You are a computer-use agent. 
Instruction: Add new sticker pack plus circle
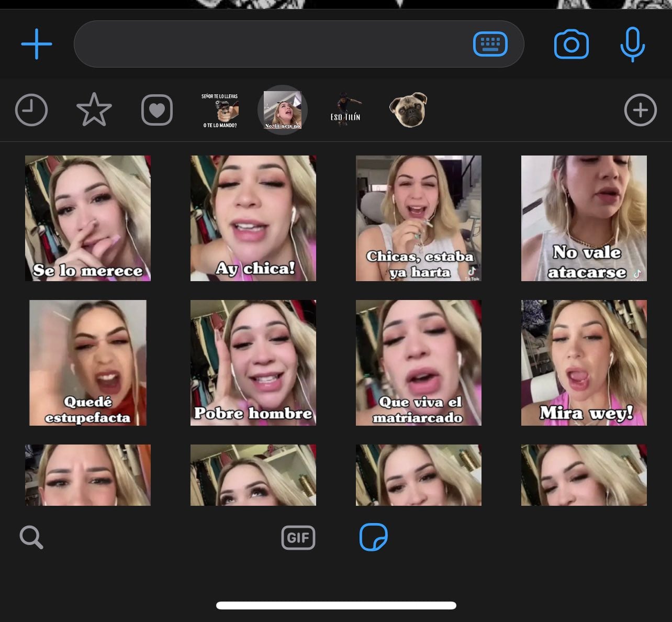640,110
